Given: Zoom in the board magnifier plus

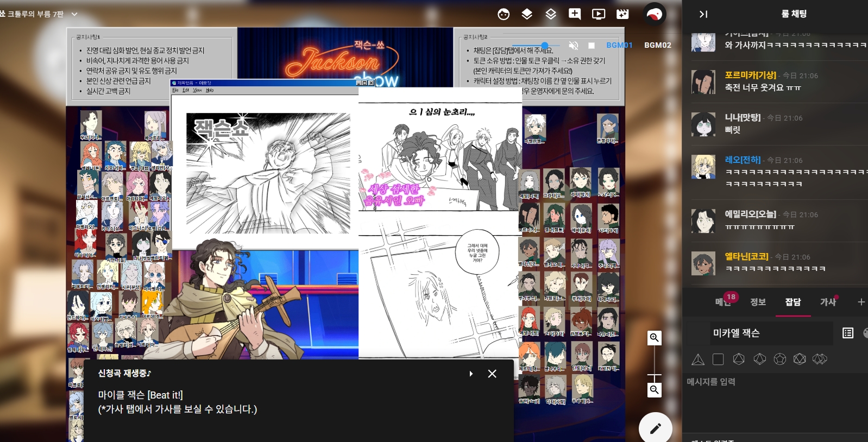Looking at the screenshot, I should tap(655, 338).
